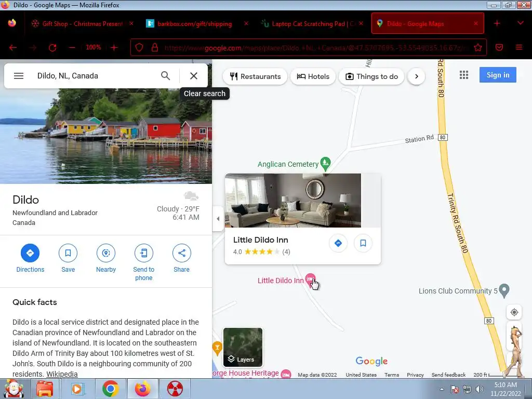Open the Google apps grid
This screenshot has height=399, width=532.
pyautogui.click(x=464, y=75)
